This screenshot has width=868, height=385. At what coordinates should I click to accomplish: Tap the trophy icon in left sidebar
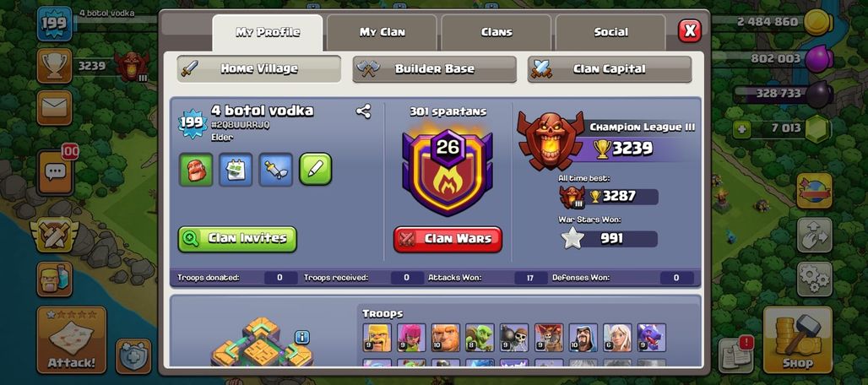click(54, 66)
